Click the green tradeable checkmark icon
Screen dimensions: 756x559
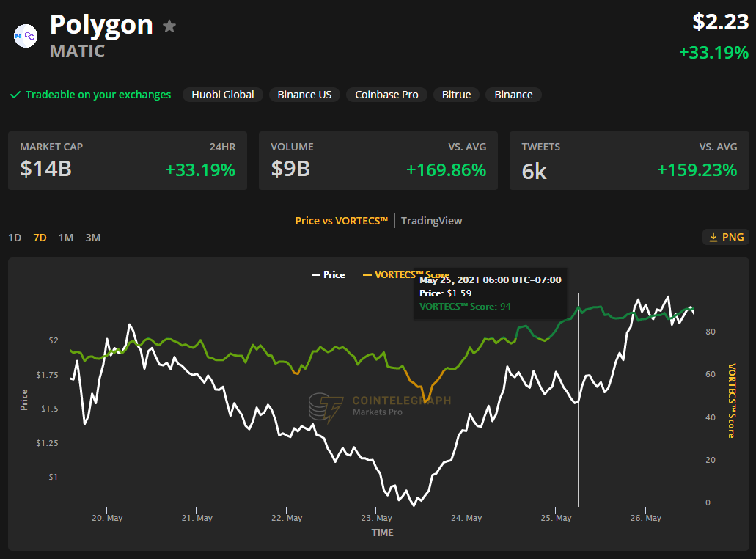pyautogui.click(x=15, y=95)
